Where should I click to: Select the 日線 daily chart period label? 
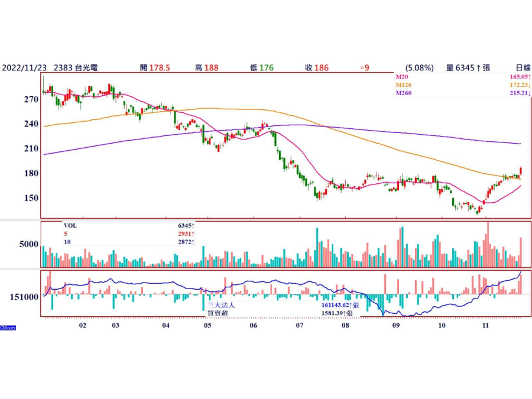point(523,68)
